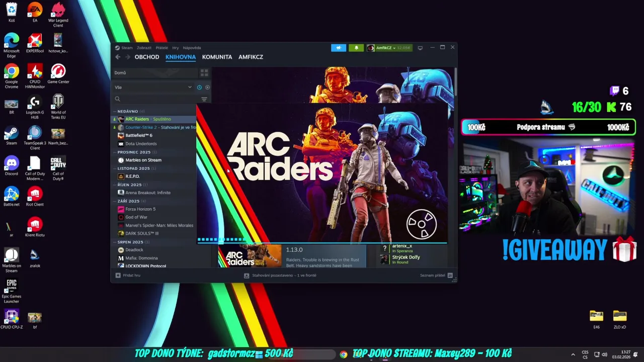
Task: Open the Koš recycle bin on desktop
Action: tap(12, 13)
